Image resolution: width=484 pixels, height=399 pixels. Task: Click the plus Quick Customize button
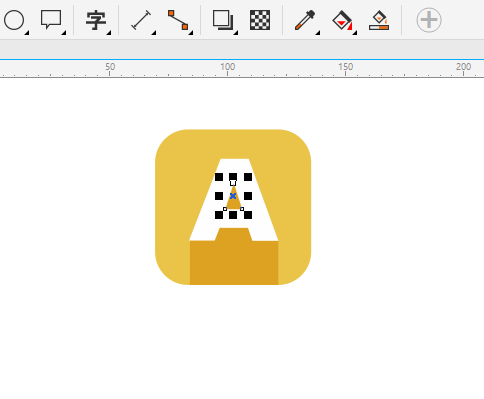coord(429,20)
